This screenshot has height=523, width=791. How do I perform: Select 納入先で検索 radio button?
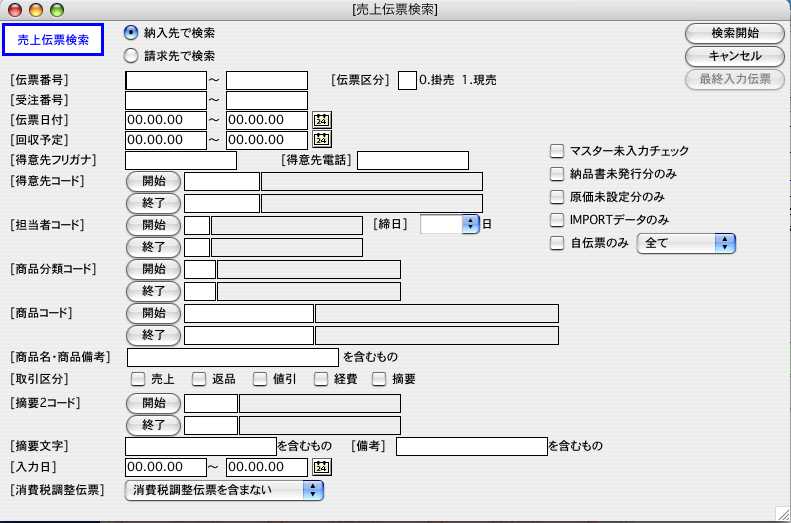click(x=131, y=33)
